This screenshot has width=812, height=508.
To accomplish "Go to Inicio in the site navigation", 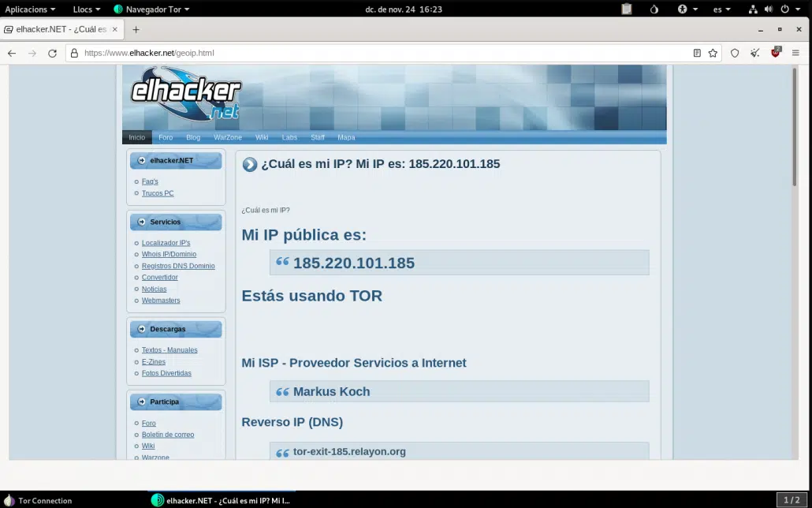I will [x=136, y=137].
